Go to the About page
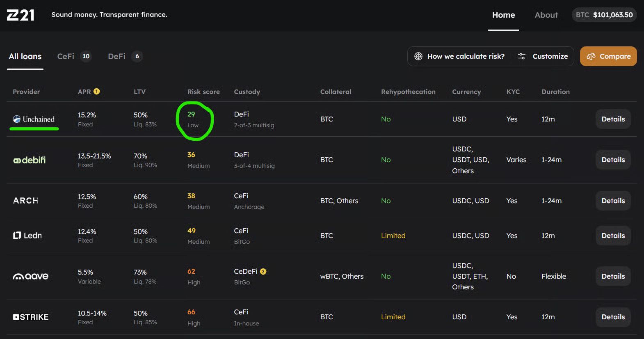 [546, 15]
